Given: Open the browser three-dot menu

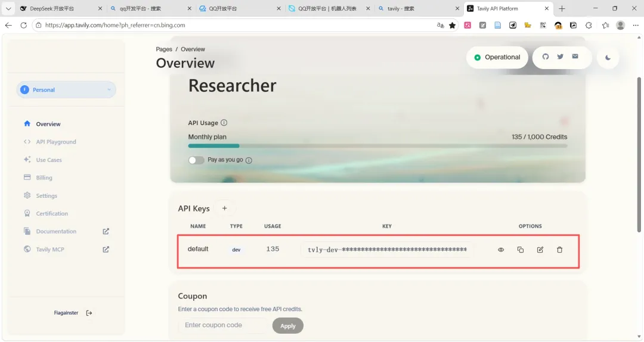Looking at the screenshot, I should point(636,25).
